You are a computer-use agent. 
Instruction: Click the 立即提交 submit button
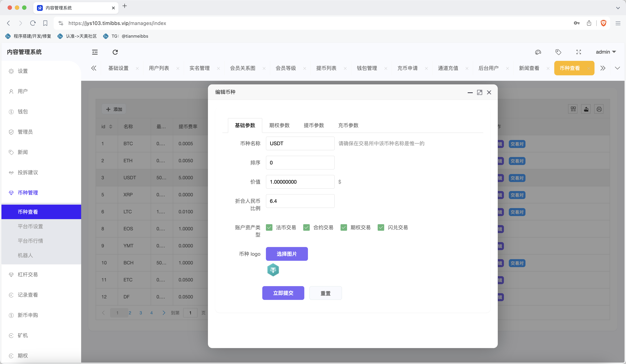[x=283, y=293]
